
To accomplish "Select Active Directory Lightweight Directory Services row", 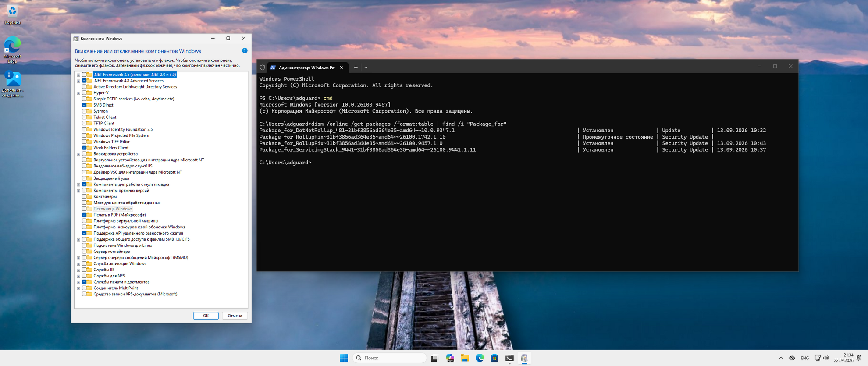I will pyautogui.click(x=135, y=87).
